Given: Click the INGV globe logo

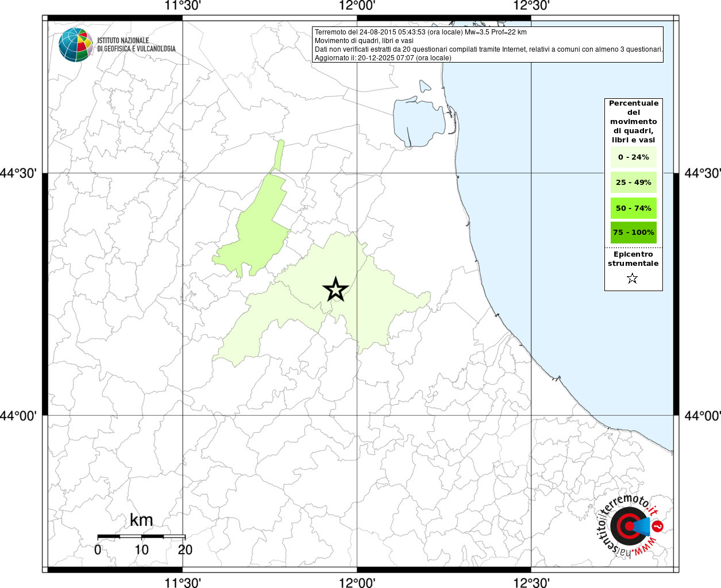Looking at the screenshot, I should pos(76,45).
